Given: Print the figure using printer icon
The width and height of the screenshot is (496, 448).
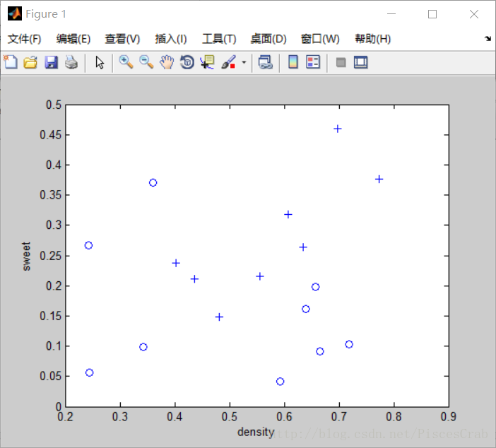Looking at the screenshot, I should [71, 62].
